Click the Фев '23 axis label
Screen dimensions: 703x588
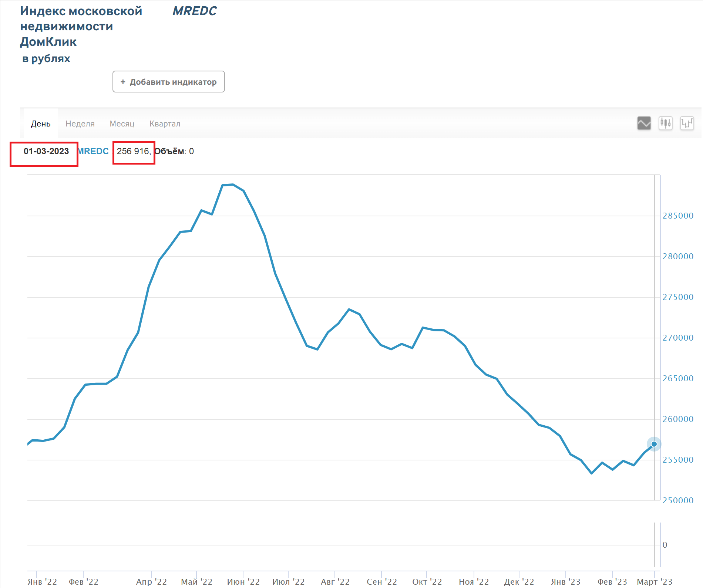(x=612, y=582)
